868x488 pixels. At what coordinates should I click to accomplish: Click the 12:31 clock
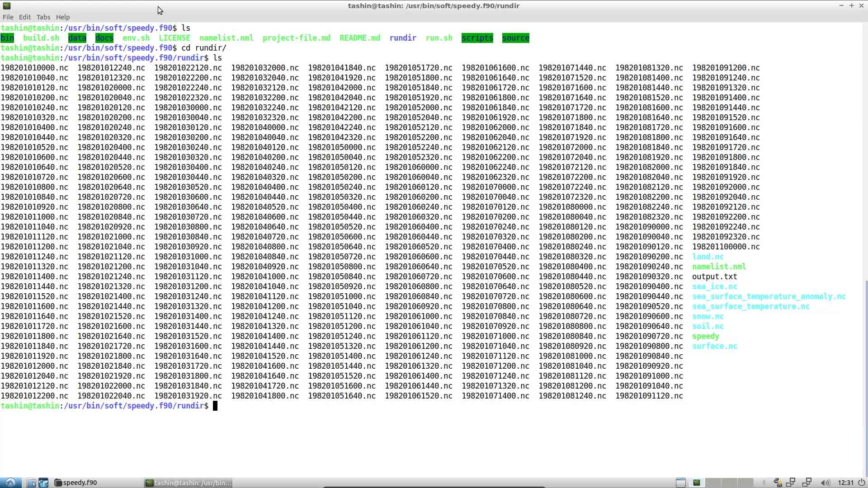[845, 483]
